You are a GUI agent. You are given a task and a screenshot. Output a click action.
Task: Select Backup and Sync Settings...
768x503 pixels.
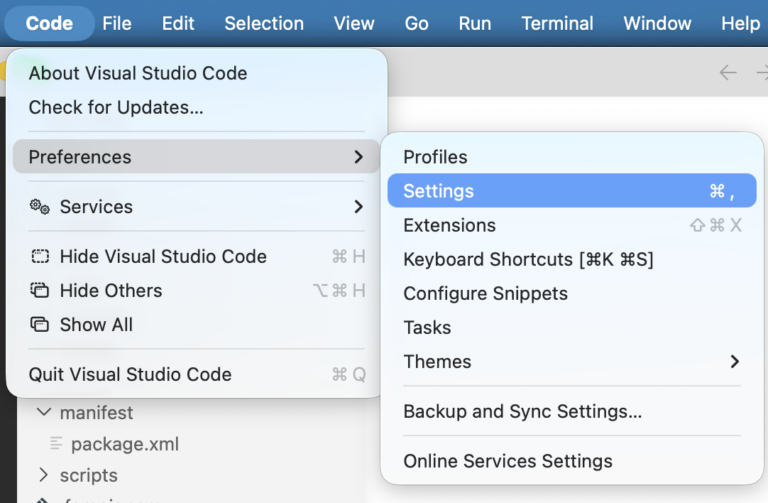click(572, 411)
